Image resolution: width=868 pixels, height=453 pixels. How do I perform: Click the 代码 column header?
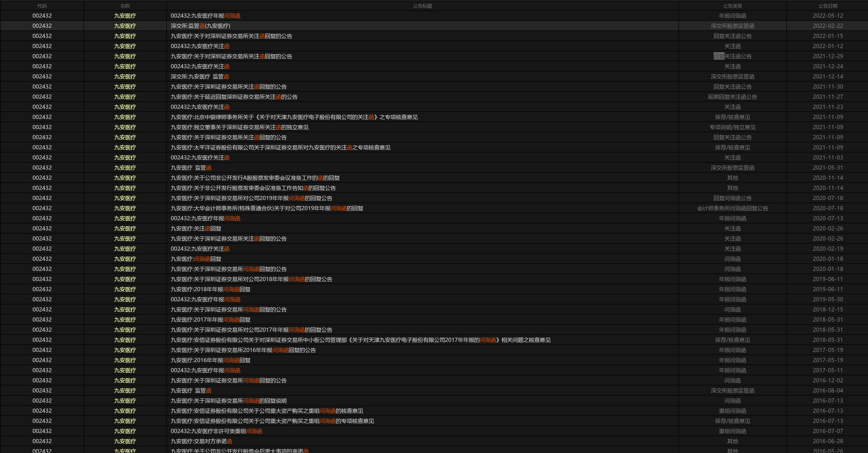tap(42, 6)
